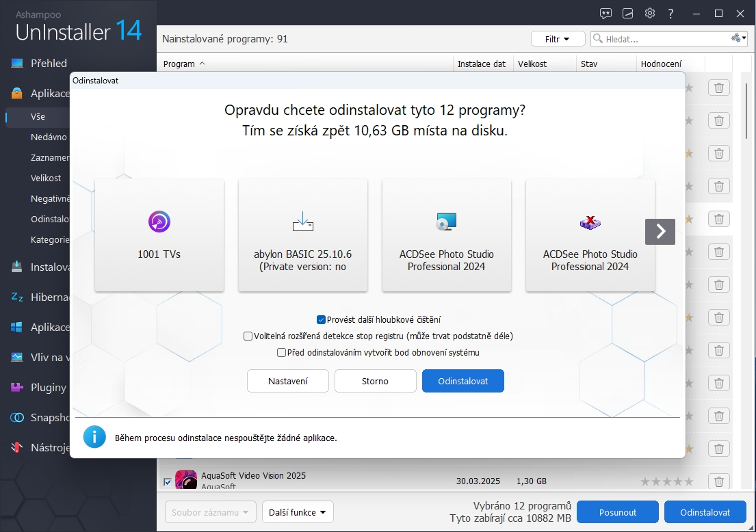
Task: Open help question mark icon
Action: pyautogui.click(x=670, y=14)
